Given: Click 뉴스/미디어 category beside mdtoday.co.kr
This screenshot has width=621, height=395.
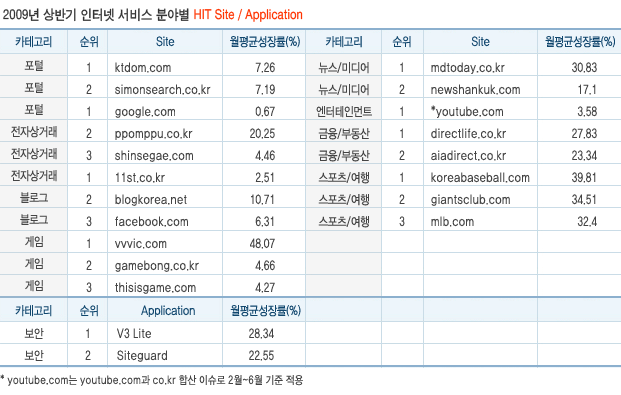Looking at the screenshot, I should [344, 68].
